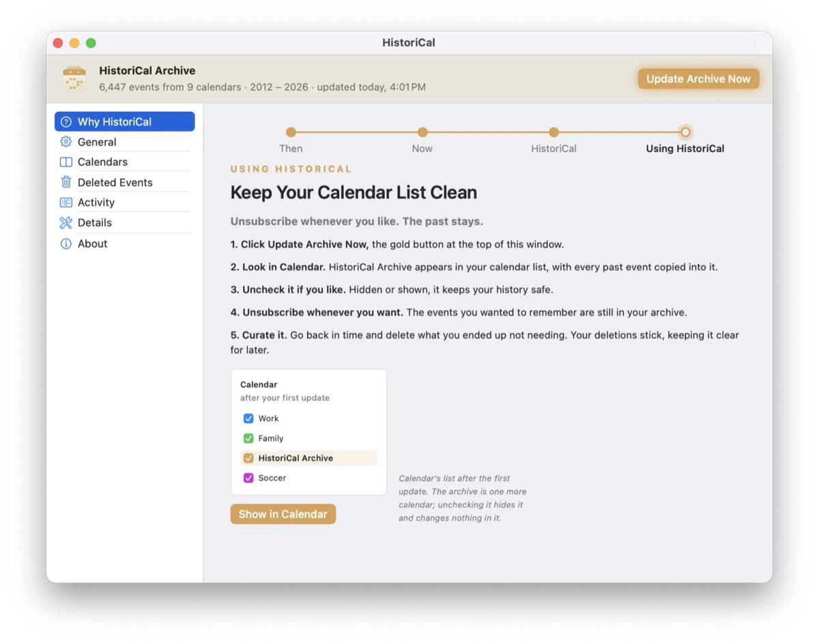This screenshot has height=644, width=819.
Task: Click Show in Calendar button
Action: click(283, 514)
